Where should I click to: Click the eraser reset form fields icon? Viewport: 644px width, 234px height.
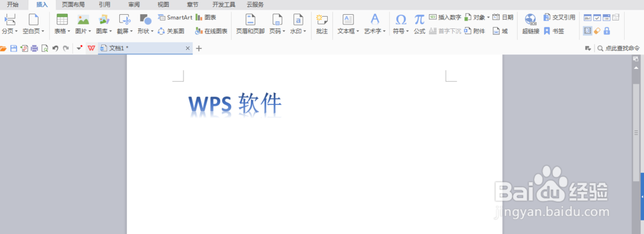pyautogui.click(x=597, y=31)
